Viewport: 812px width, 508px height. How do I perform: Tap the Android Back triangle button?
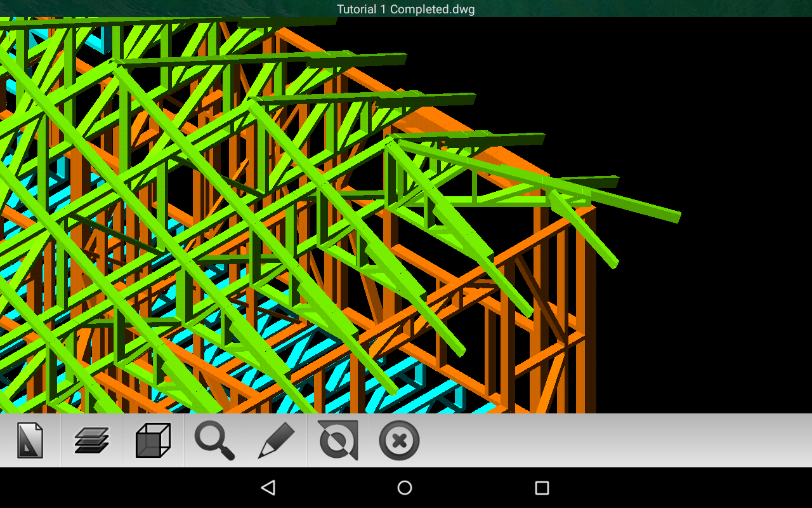pos(268,488)
